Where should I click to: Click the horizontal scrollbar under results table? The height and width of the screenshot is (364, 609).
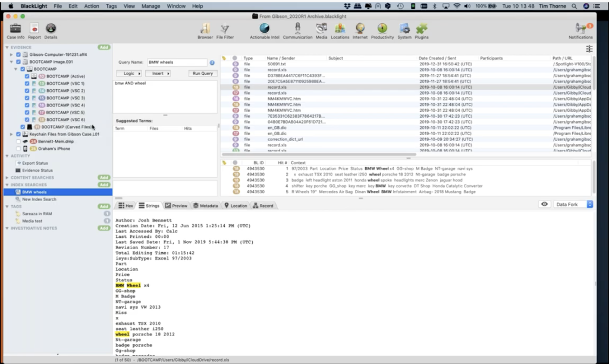click(319, 155)
